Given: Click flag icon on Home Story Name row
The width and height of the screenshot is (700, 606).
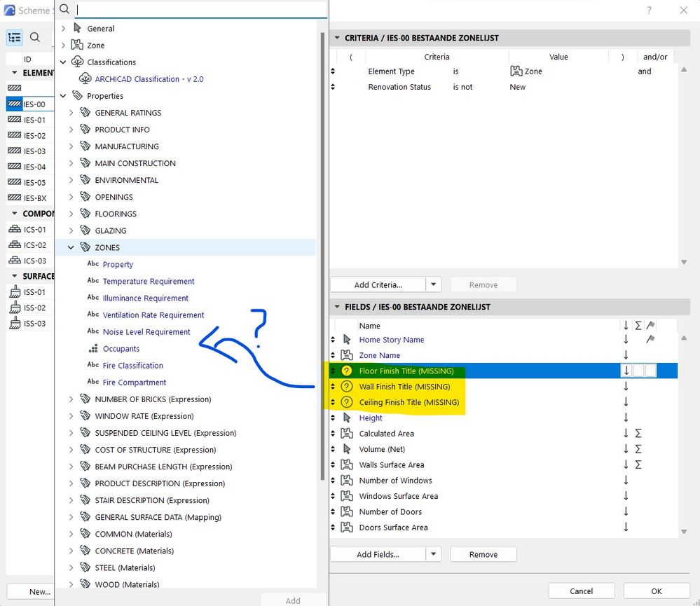Looking at the screenshot, I should pos(650,339).
